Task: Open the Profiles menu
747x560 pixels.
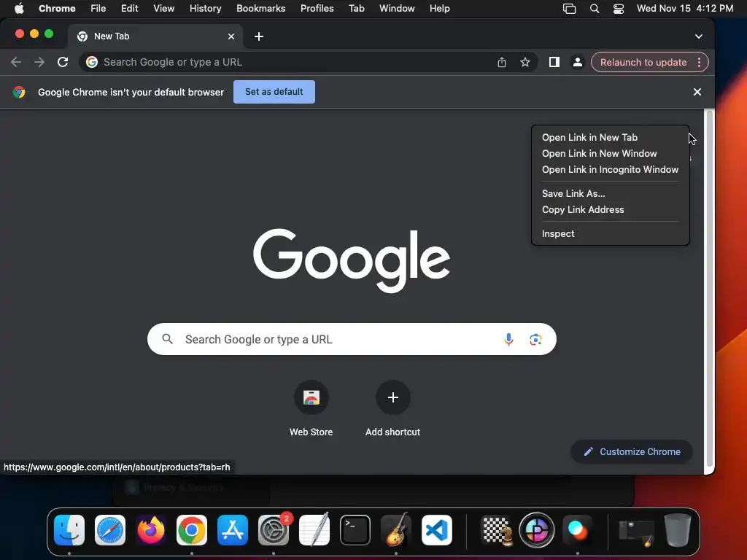Action: (317, 8)
